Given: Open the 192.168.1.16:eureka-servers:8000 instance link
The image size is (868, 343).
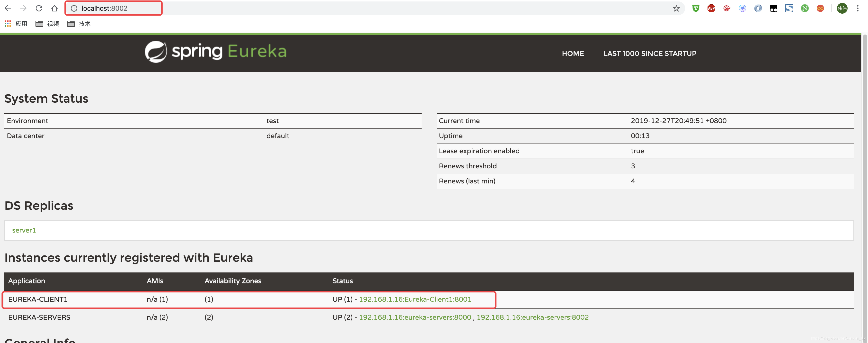Looking at the screenshot, I should 415,317.
